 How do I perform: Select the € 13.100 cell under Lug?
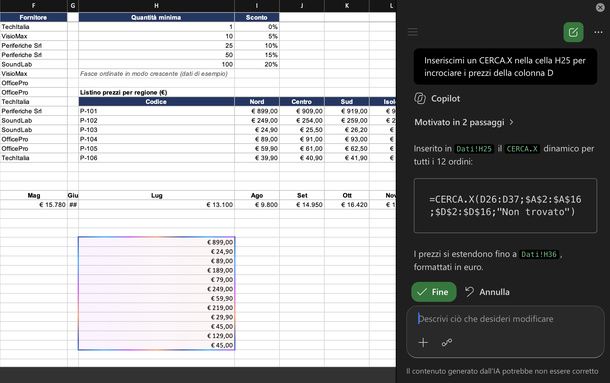[x=156, y=205]
